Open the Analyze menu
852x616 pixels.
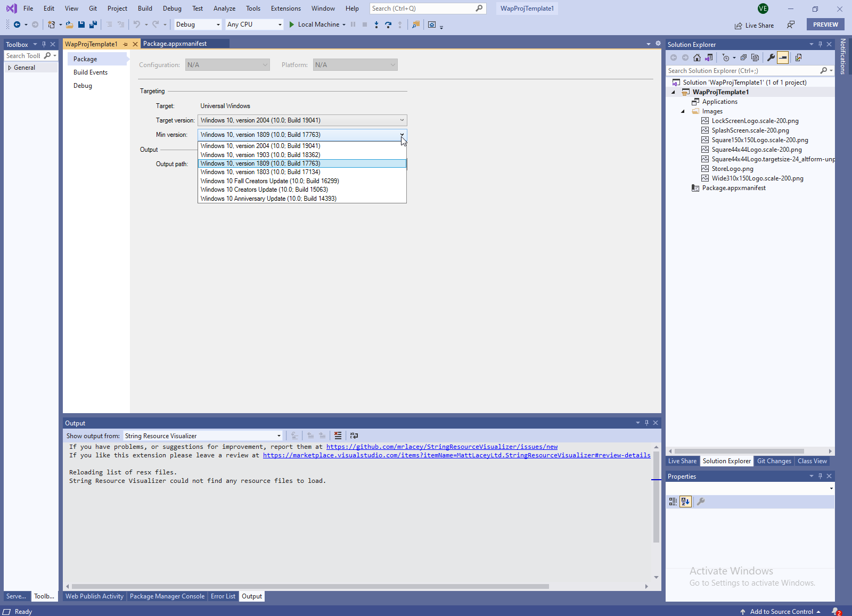pos(224,9)
